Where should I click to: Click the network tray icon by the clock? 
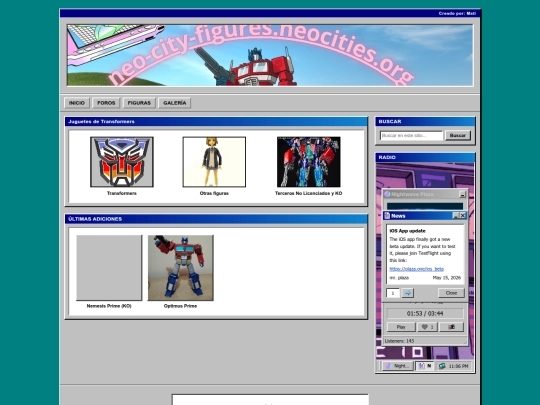[x=442, y=366]
